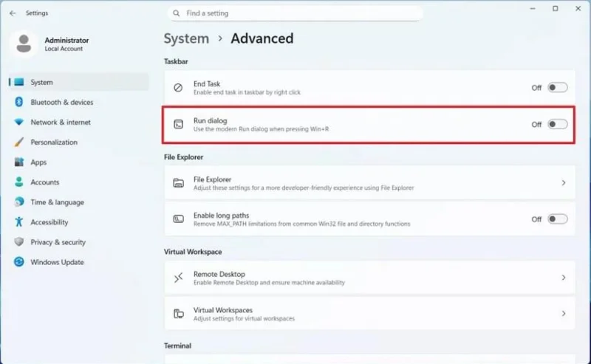
Task: Click the Virtual Workspaces row title
Action: coord(223,310)
